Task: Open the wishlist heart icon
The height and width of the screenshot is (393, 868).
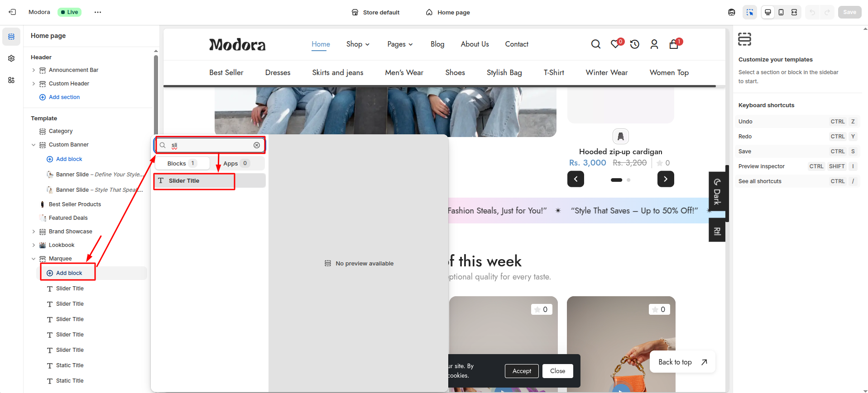Action: (x=615, y=44)
